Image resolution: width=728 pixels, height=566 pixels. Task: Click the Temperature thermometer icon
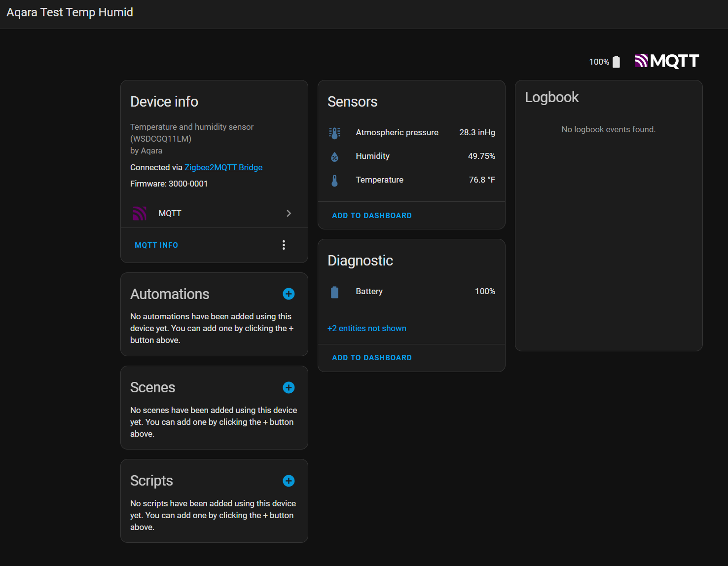(334, 181)
